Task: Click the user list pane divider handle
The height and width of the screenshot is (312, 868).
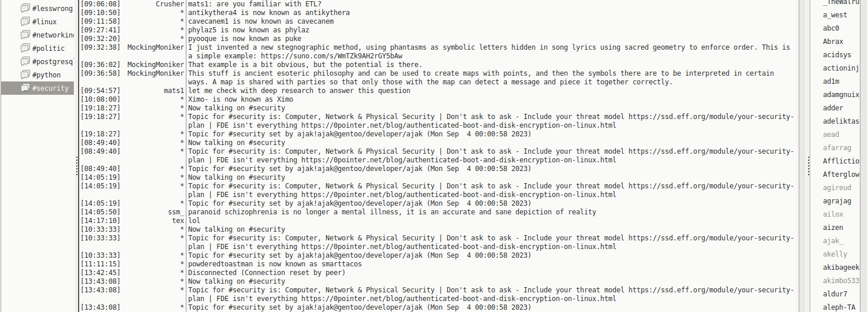Action: [808, 166]
